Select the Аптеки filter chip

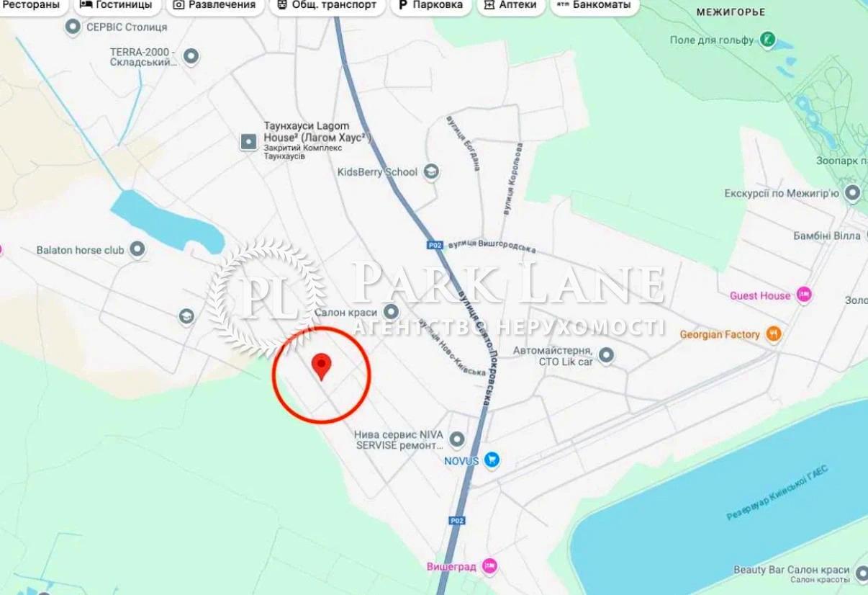pyautogui.click(x=510, y=5)
